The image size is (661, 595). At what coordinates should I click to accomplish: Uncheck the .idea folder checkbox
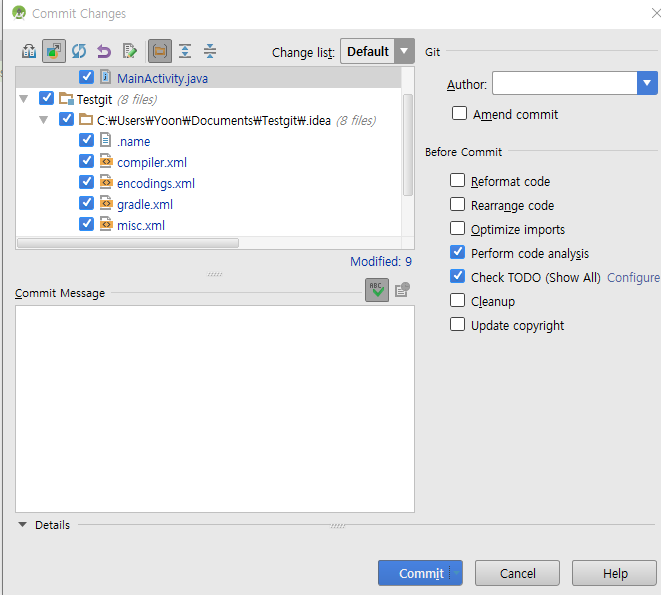click(66, 119)
